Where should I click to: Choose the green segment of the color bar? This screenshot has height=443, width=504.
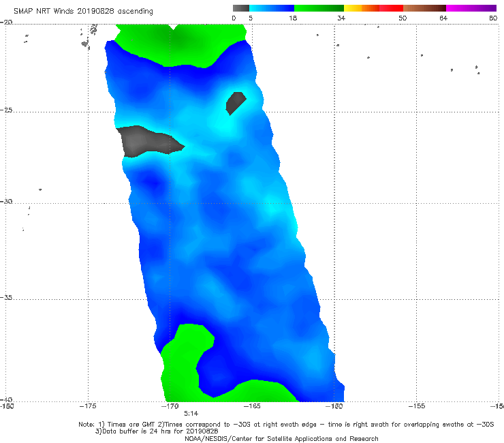coord(319,8)
